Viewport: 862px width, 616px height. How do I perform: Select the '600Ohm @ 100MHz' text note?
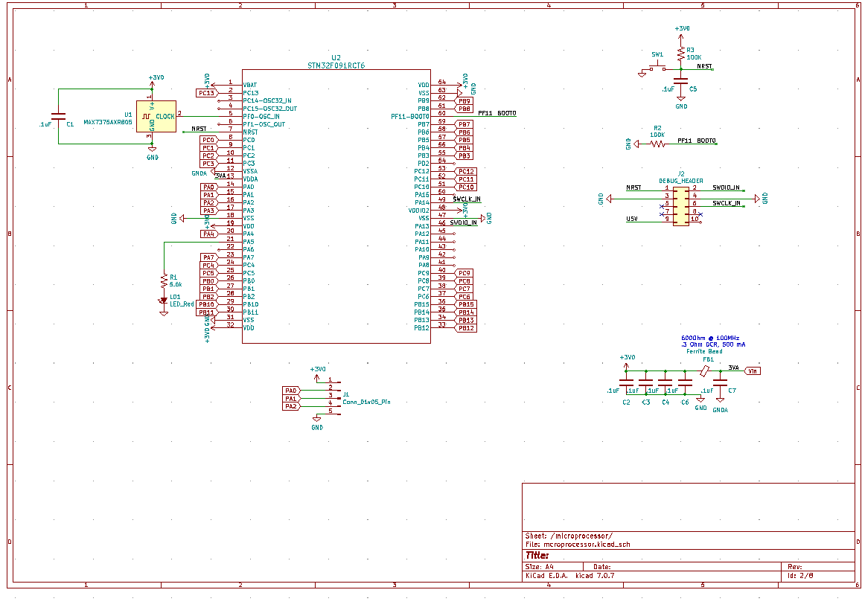[710, 338]
